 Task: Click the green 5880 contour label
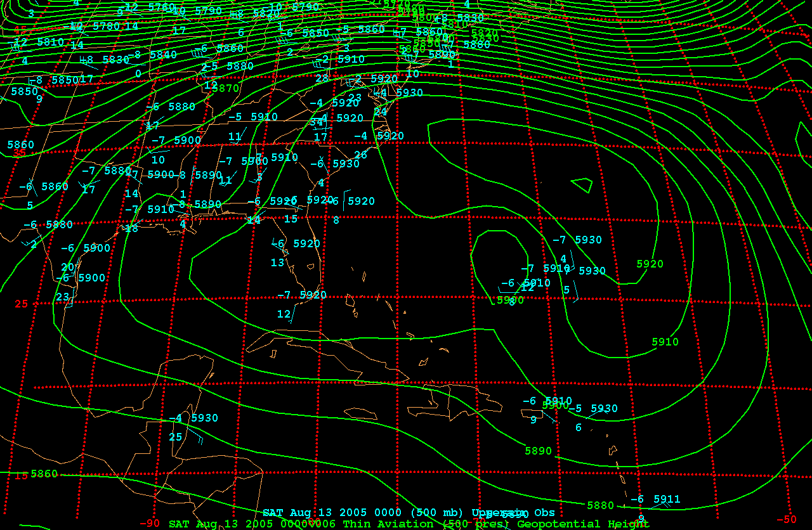[600, 505]
